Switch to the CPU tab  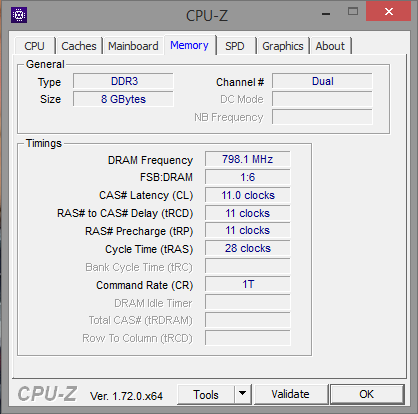[x=34, y=46]
